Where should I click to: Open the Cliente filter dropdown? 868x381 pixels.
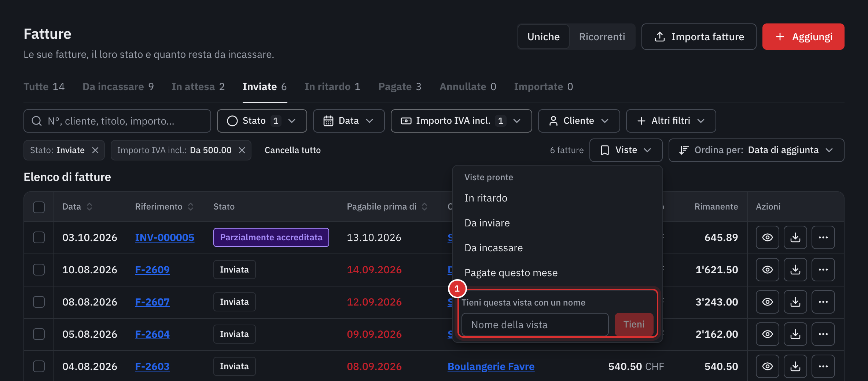click(579, 121)
